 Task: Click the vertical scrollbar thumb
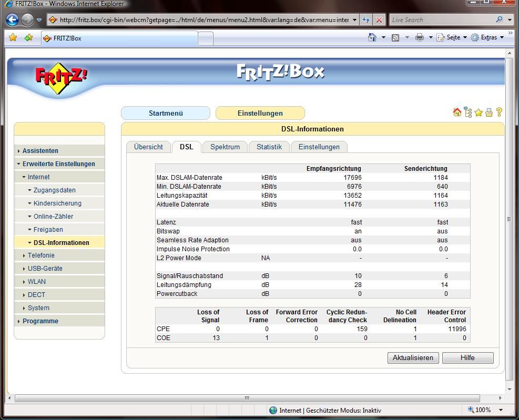click(509, 219)
